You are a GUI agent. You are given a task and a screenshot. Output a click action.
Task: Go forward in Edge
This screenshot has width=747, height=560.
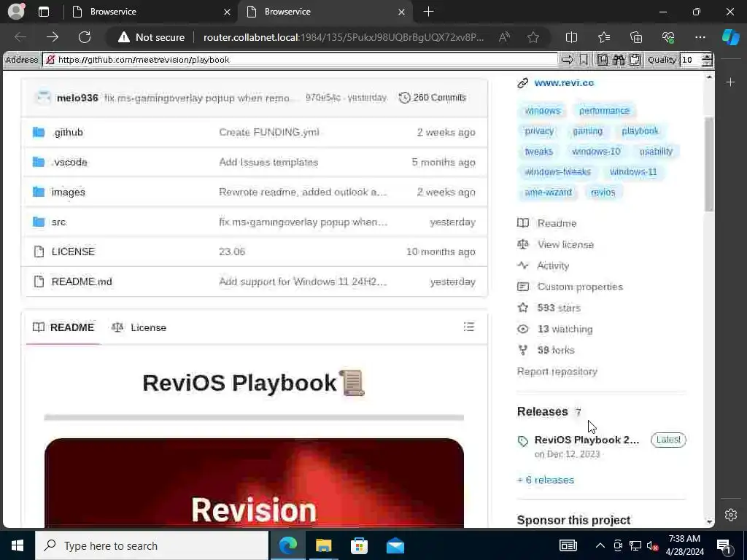tap(53, 37)
